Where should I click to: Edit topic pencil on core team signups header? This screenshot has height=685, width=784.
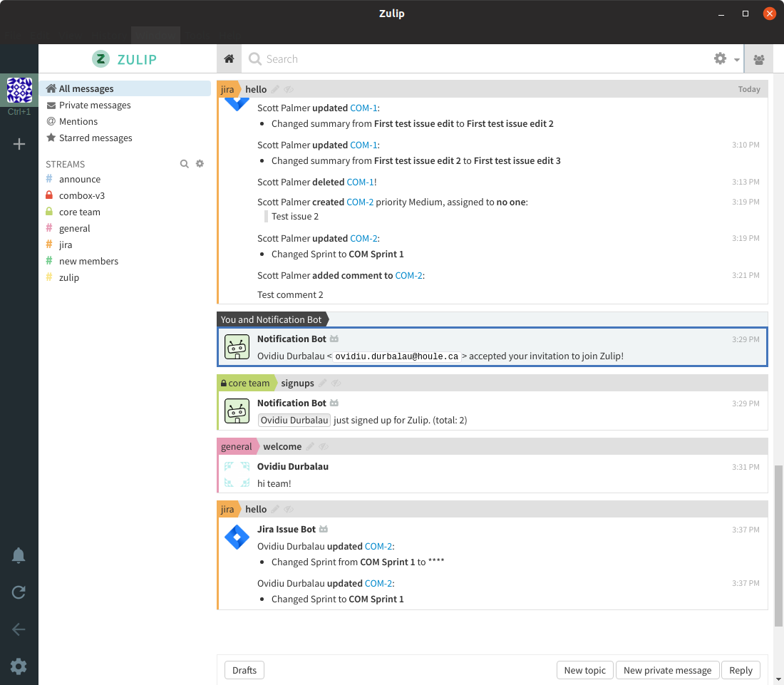point(322,383)
